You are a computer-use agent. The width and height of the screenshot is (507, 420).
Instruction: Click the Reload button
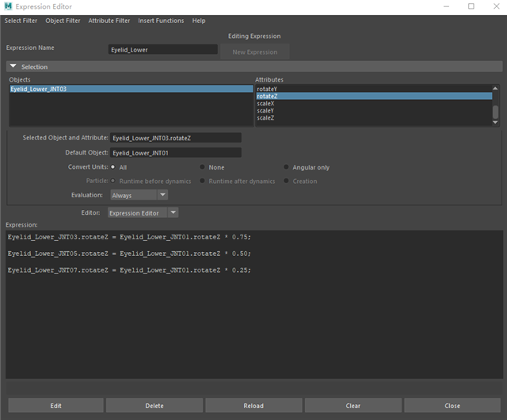click(253, 406)
